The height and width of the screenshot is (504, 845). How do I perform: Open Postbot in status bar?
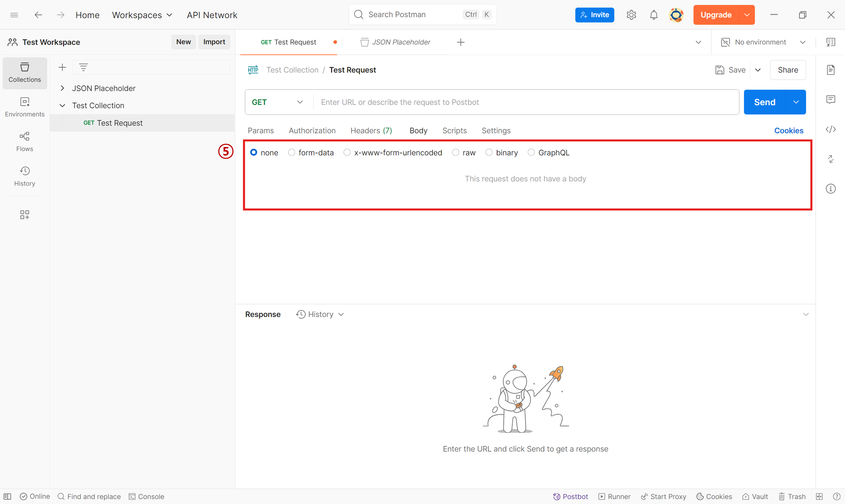click(570, 496)
